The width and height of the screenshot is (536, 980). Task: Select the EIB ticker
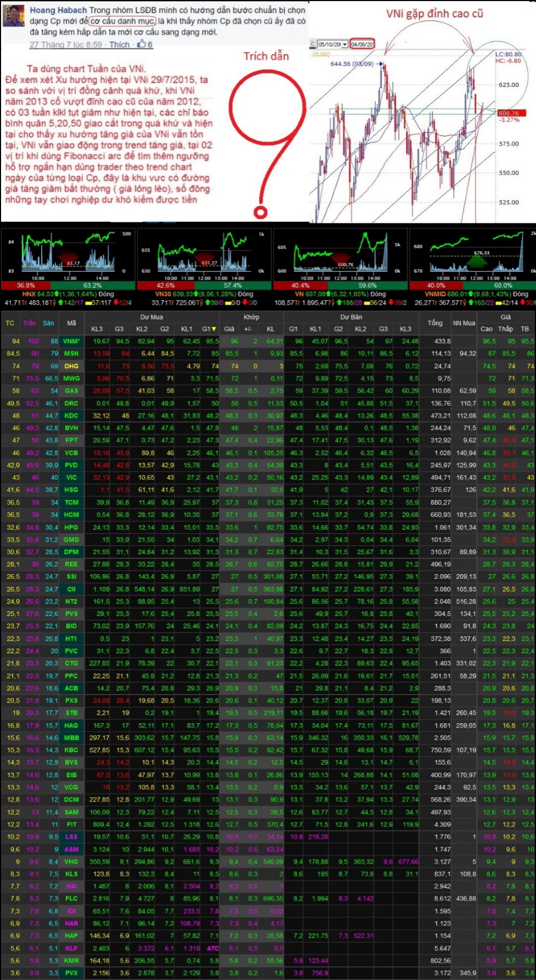(72, 775)
